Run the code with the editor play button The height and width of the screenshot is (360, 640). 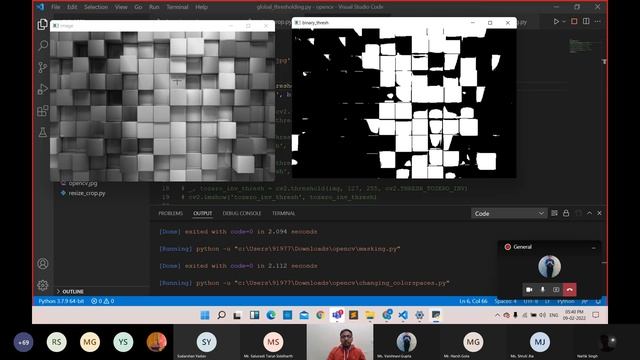[x=556, y=21]
